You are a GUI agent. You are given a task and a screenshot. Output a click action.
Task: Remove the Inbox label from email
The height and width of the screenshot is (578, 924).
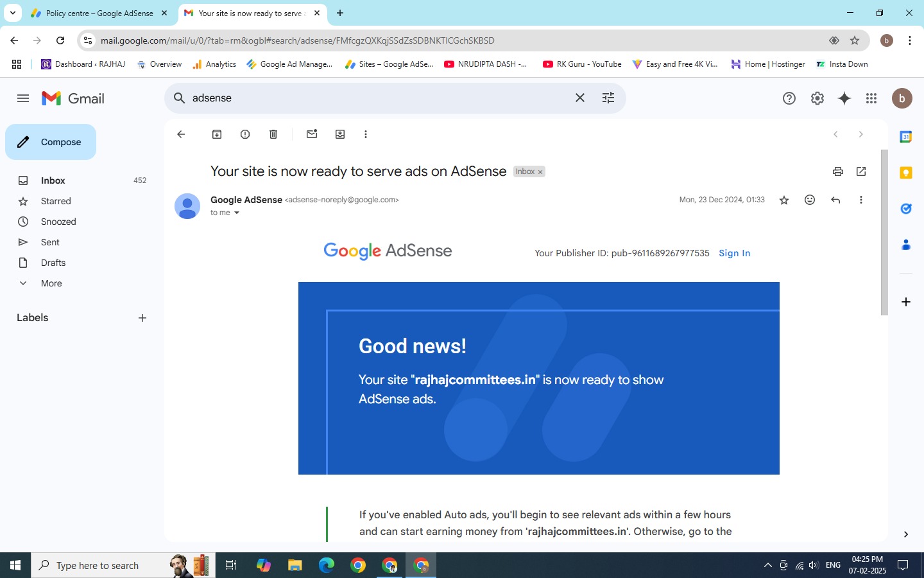pos(540,172)
